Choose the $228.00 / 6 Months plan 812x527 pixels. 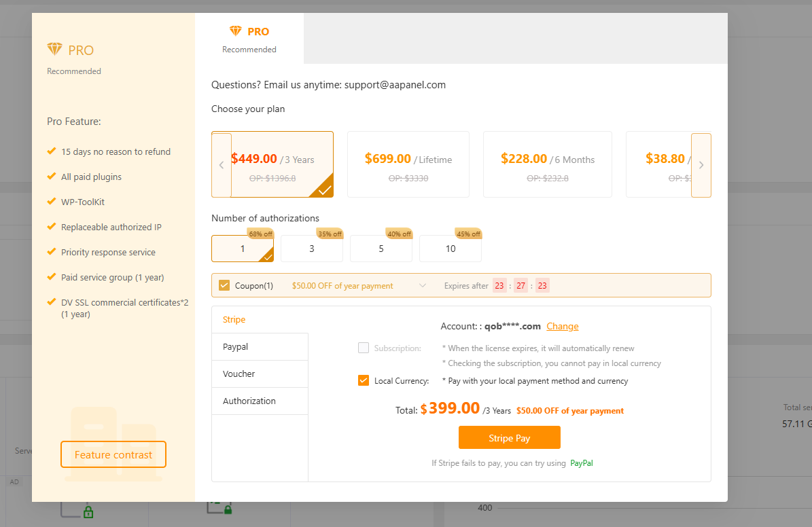tap(548, 164)
